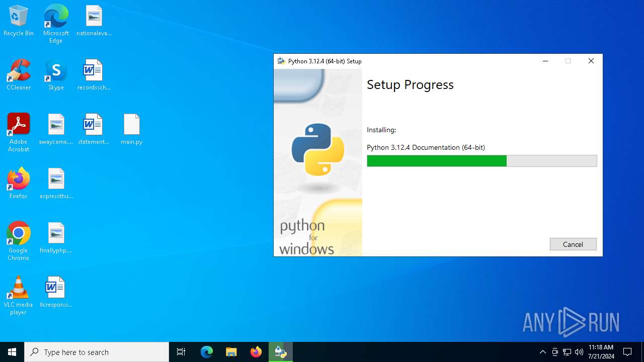
Task: Minimize the Python Setup window
Action: 545,61
